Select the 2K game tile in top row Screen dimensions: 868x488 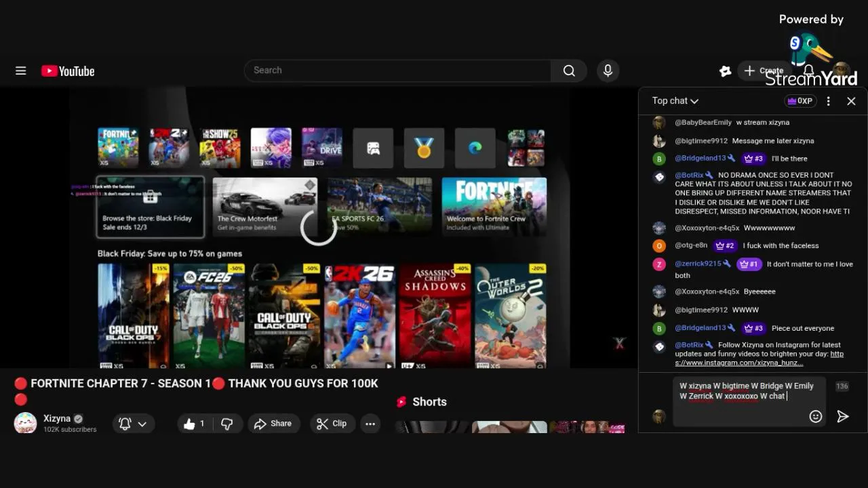(x=169, y=148)
